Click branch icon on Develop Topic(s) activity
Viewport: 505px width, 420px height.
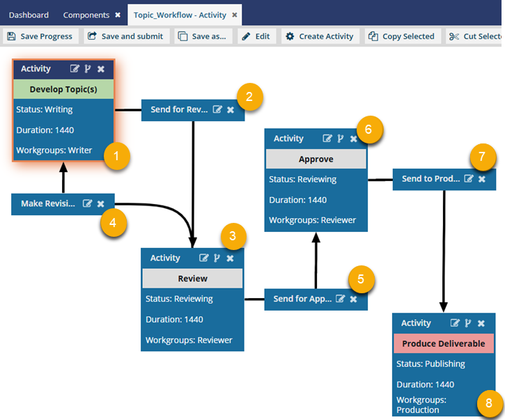88,69
